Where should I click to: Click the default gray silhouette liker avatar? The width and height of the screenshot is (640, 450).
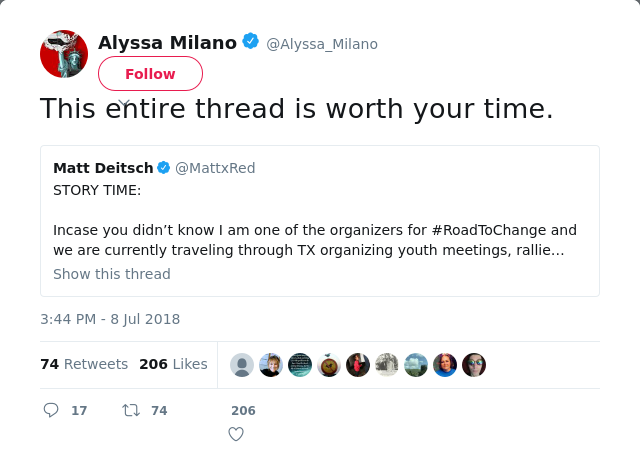click(x=242, y=365)
